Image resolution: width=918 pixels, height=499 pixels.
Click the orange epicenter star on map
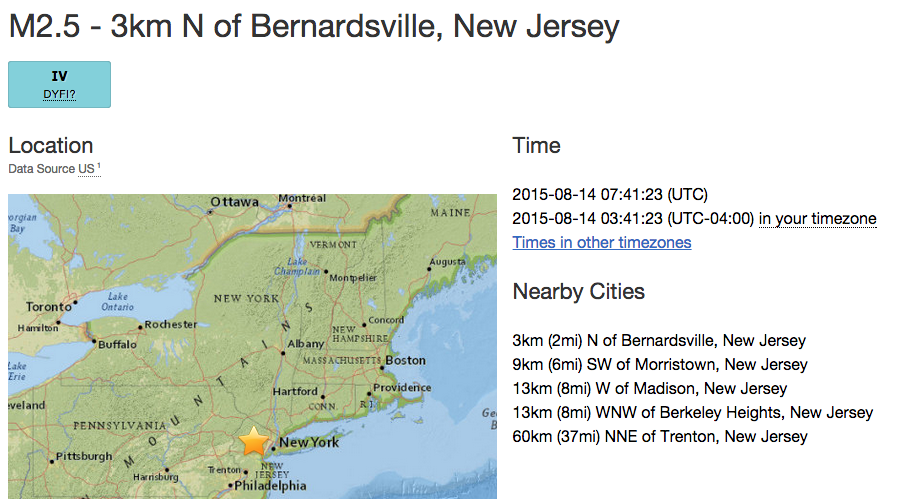[256, 440]
